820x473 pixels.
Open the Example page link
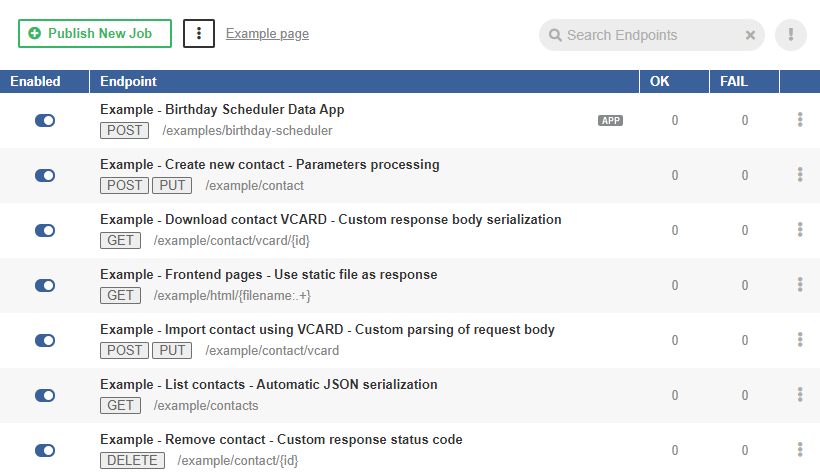click(267, 34)
